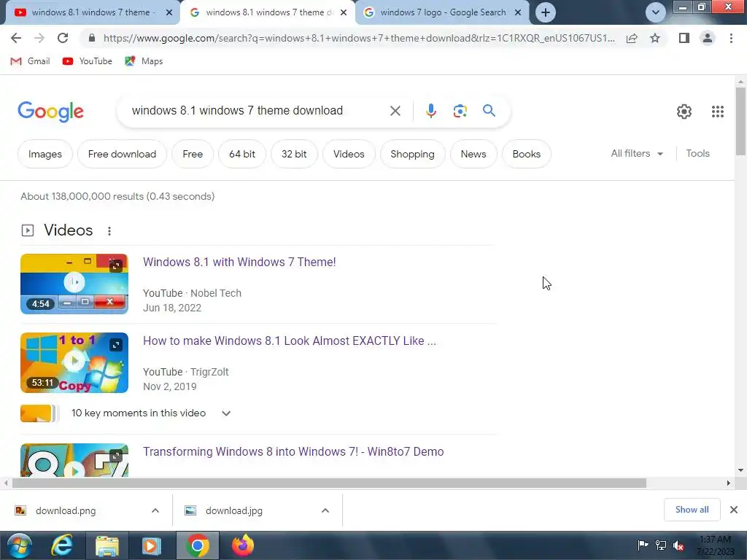Open How to make Windows 8.1 Look link

coord(289,341)
